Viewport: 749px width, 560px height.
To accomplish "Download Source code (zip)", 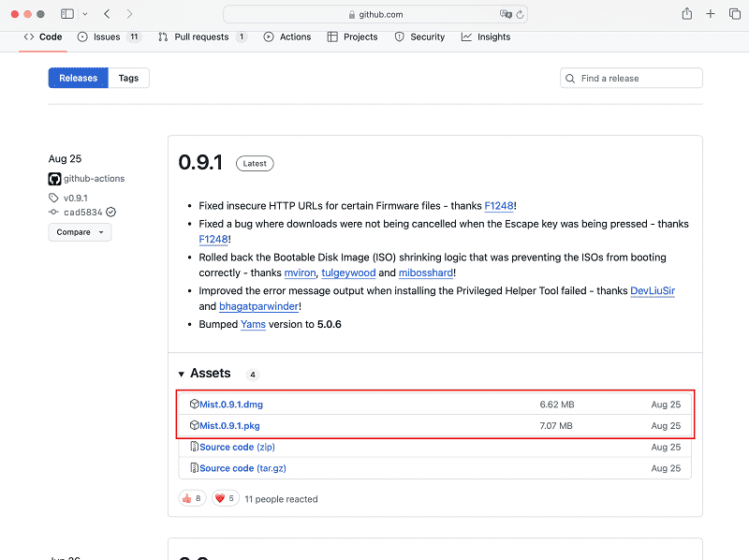I will tap(238, 448).
